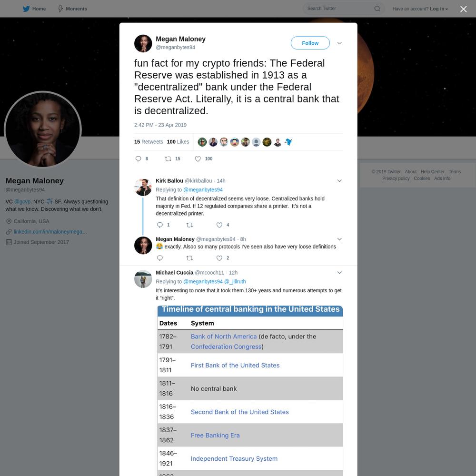Screen dimensions: 476x476
Task: Close the tweet overlay with the X
Action: [463, 9]
